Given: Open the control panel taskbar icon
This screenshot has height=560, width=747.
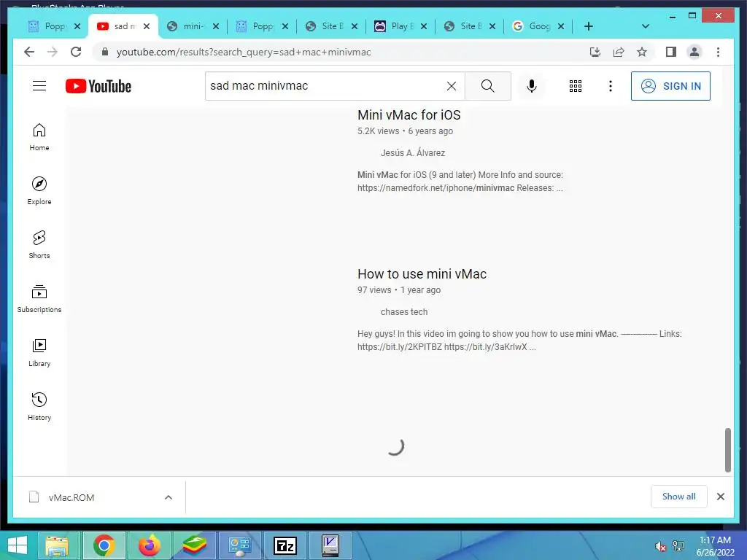Looking at the screenshot, I should click(239, 545).
